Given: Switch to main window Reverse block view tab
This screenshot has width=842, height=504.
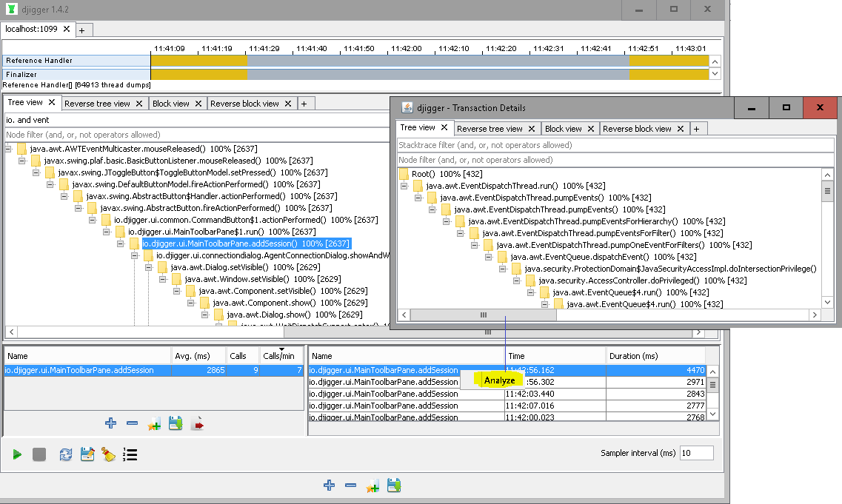Looking at the screenshot, I should (x=244, y=104).
